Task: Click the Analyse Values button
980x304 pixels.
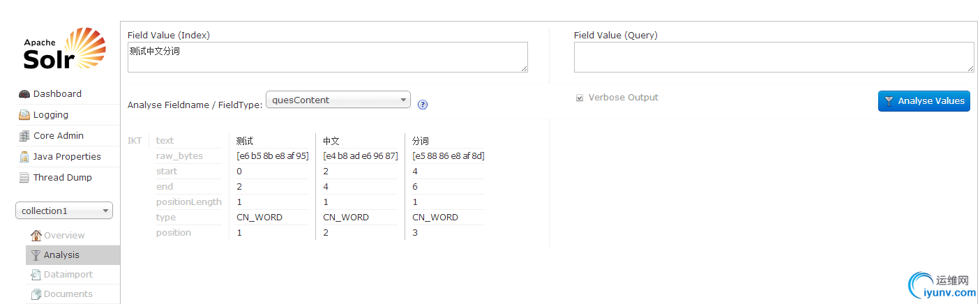Action: tap(924, 101)
